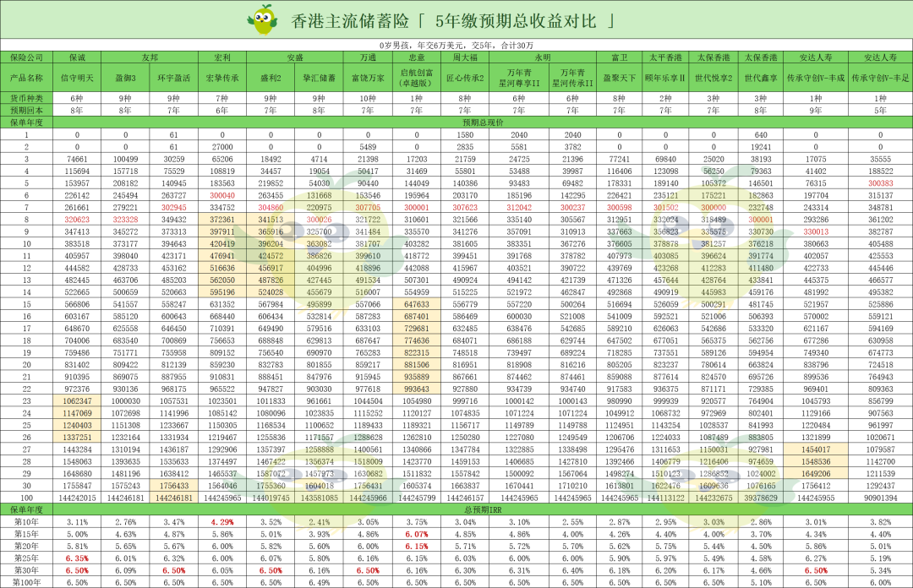
Task: Select the red 6.07% IRR cell
Action: (416, 534)
